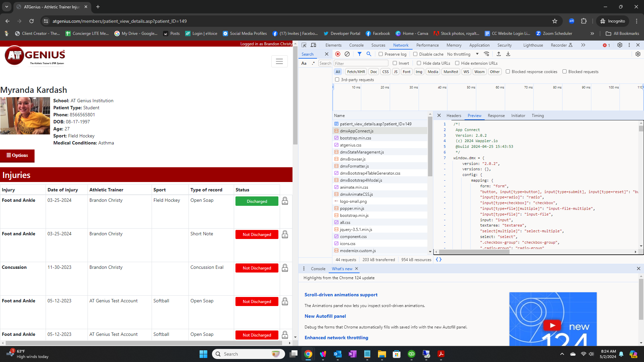Switch to the Elements tab
Viewport: 644px width, 362px height.
click(333, 45)
